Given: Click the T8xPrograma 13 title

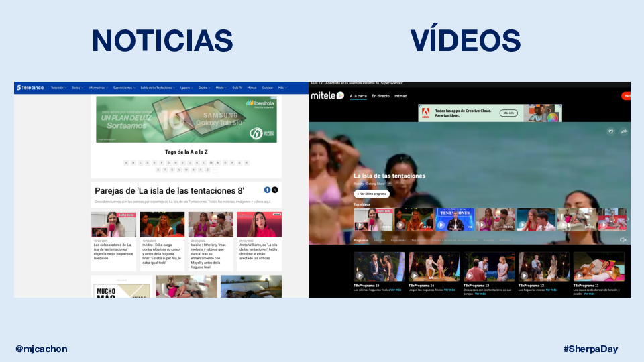Looking at the screenshot, I should (476, 286).
